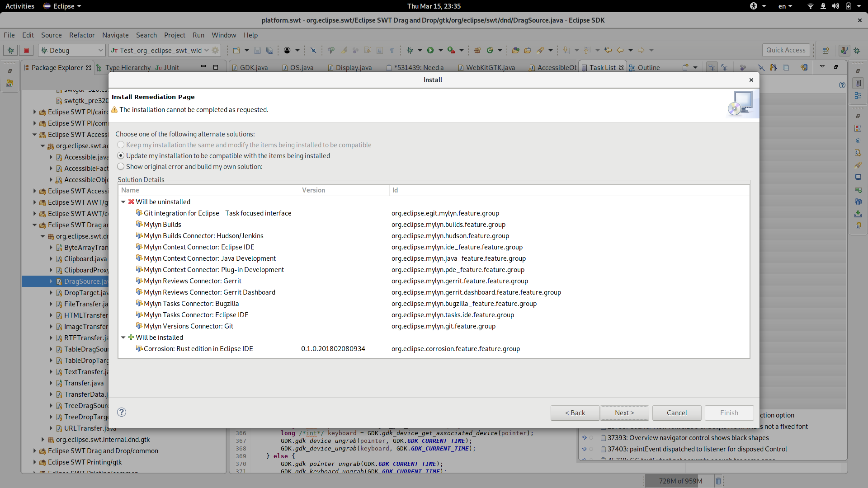Click the New Java Package toolbar icon
This screenshot has width=868, height=488.
pos(477,50)
